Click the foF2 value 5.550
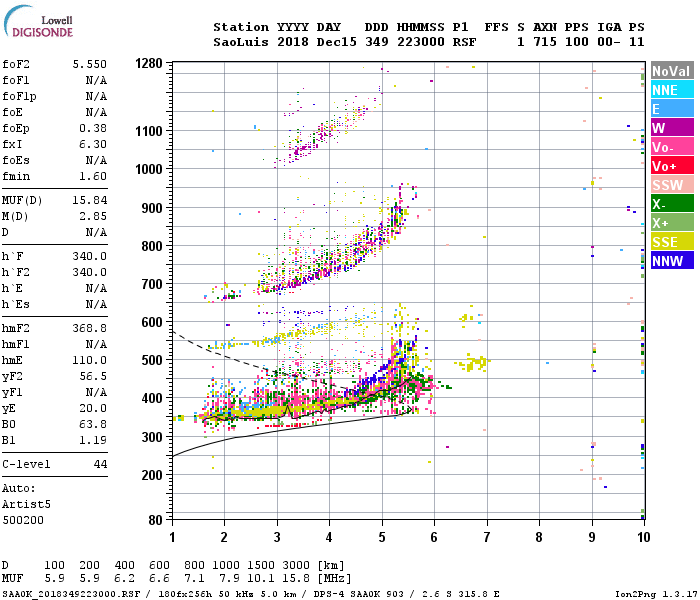Image resolution: width=700 pixels, height=600 pixels. 90,64
